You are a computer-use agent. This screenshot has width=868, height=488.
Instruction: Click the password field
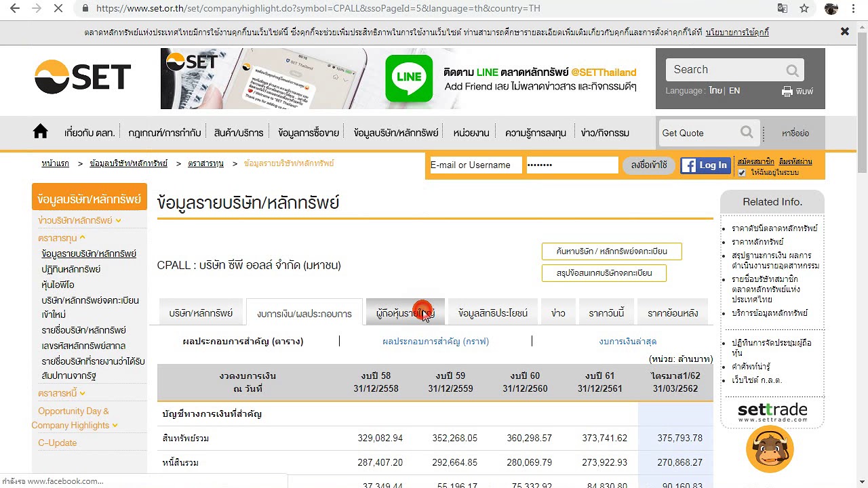(572, 165)
